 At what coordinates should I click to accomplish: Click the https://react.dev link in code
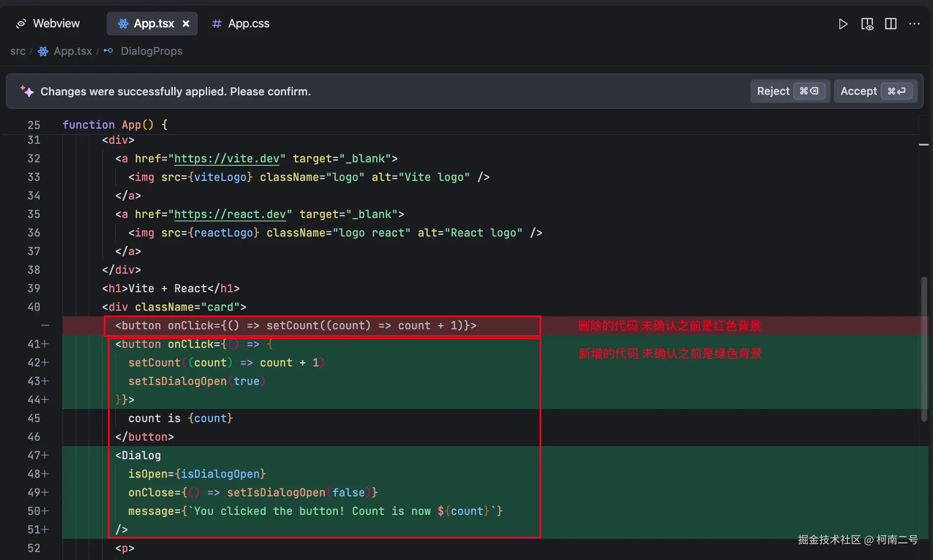coord(230,214)
